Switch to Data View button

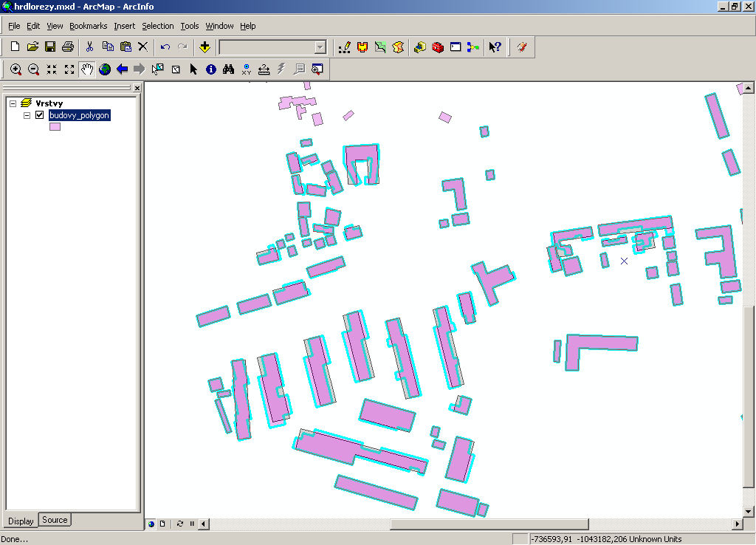click(151, 524)
